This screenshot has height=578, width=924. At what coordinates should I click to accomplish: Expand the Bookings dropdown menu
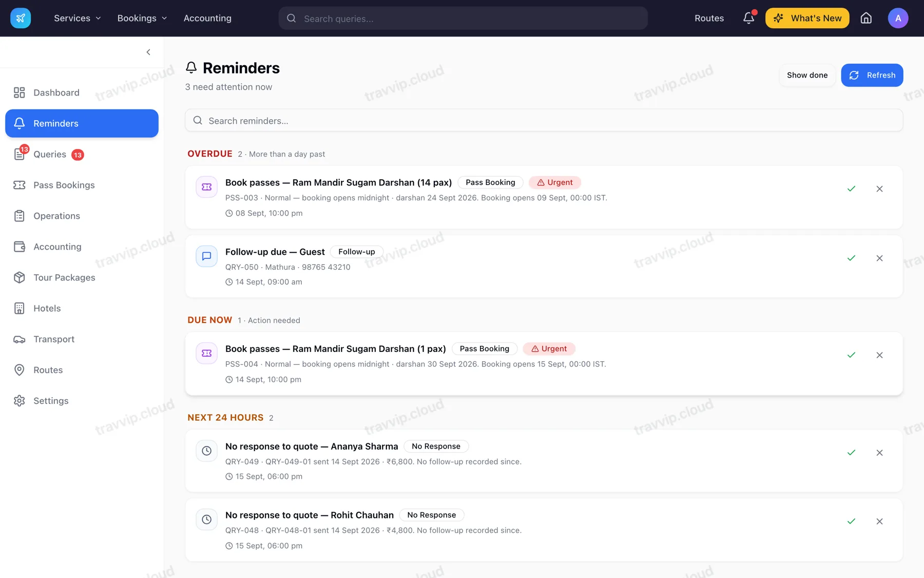pyautogui.click(x=142, y=18)
